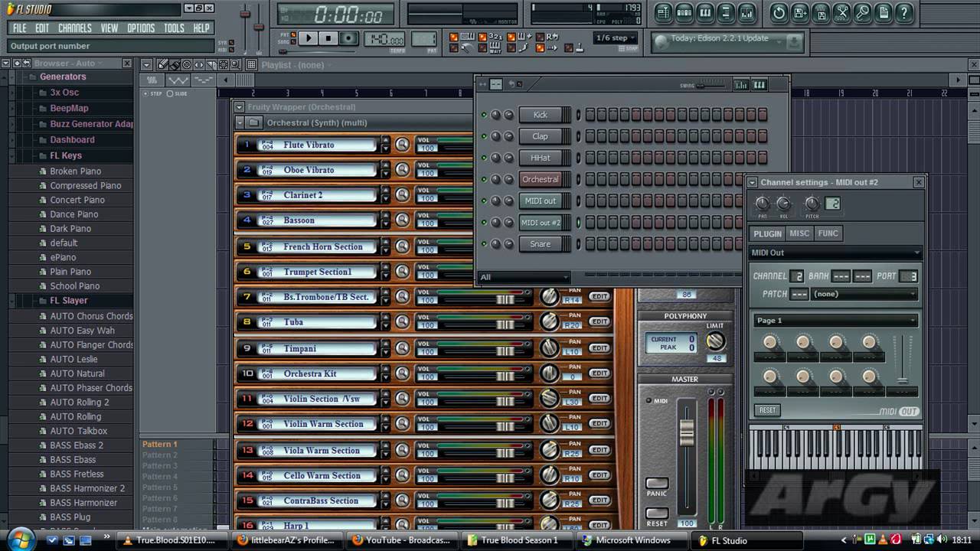Open the piano roll from the top toolbar
The width and height of the screenshot is (980, 551).
tap(705, 12)
